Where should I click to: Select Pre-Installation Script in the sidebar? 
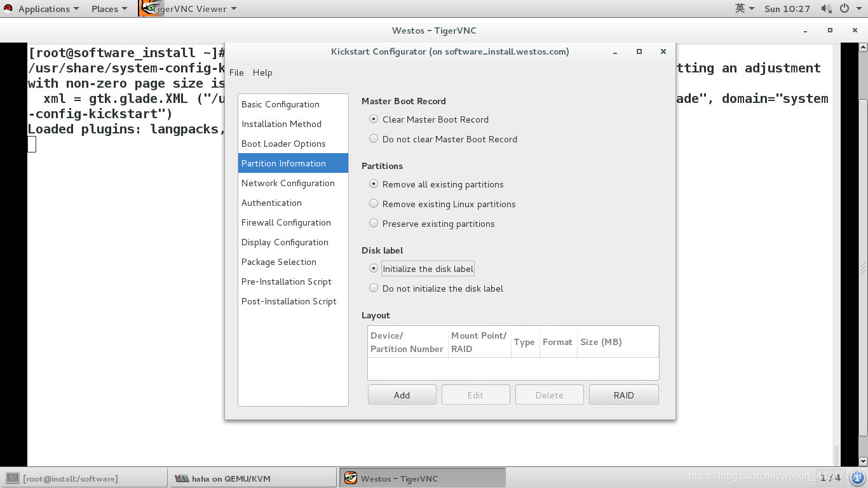(x=293, y=281)
